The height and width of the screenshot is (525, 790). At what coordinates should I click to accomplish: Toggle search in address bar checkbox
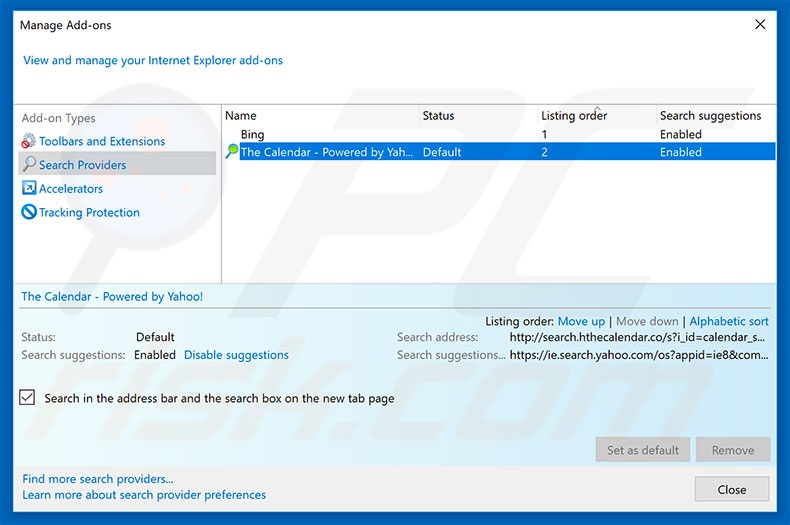[27, 398]
